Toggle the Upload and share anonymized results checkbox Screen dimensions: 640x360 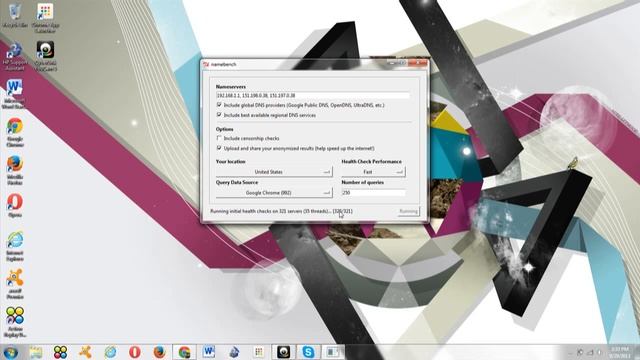pyautogui.click(x=219, y=148)
